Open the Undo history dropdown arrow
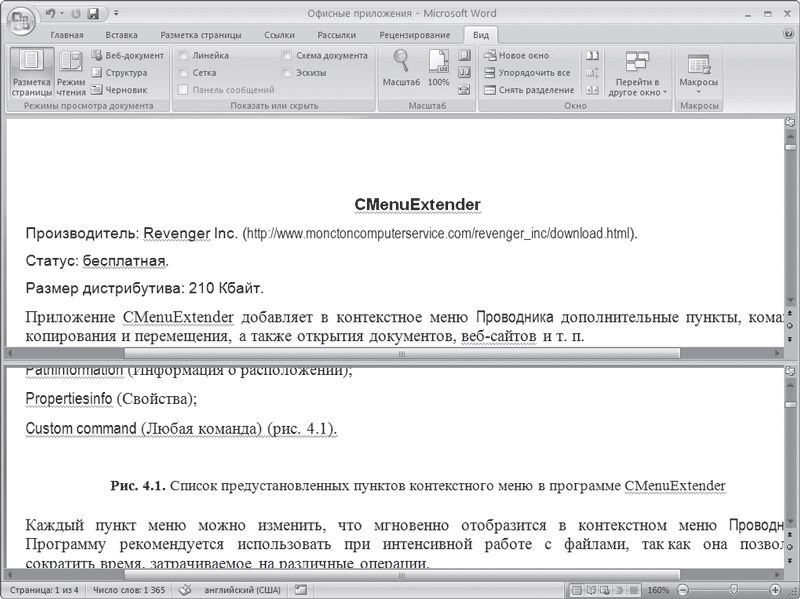The height and width of the screenshot is (599, 800). tap(62, 13)
